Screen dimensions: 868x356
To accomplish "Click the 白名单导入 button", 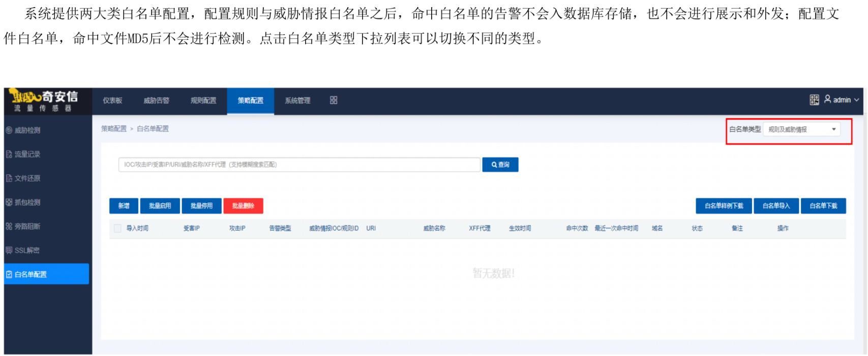I will pos(776,206).
